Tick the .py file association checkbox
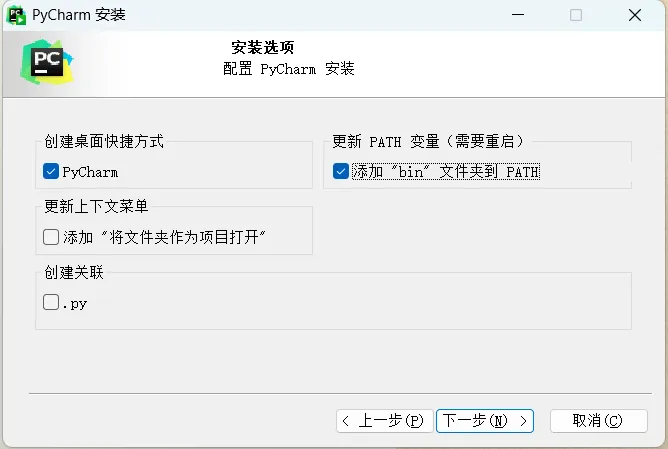Viewport: 668px width, 449px height. 51,303
